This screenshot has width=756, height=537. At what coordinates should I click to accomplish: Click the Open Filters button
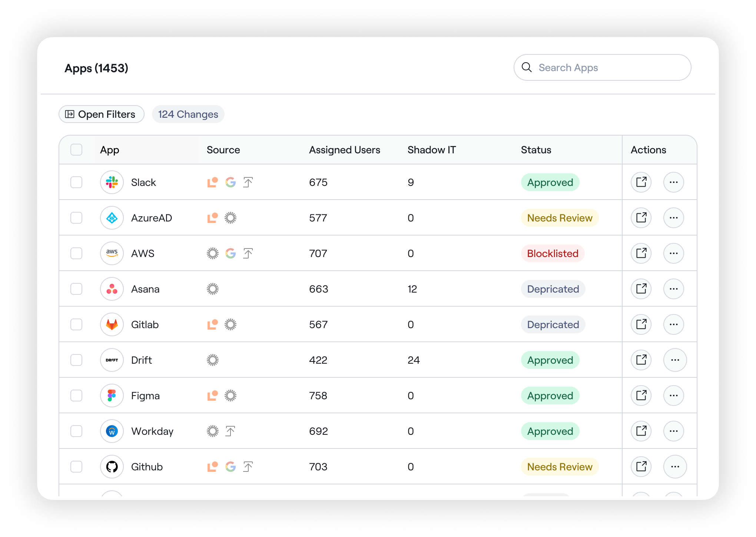click(x=101, y=114)
